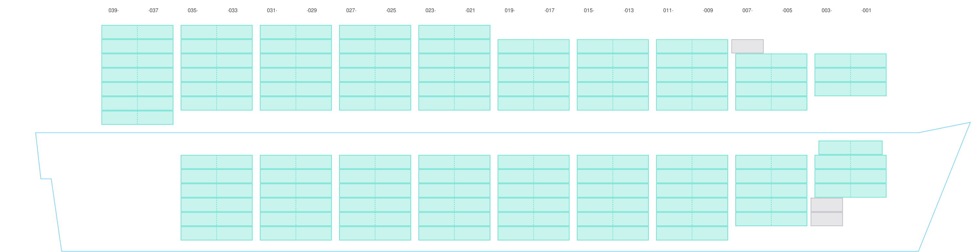Select bay label 027

[x=351, y=10]
